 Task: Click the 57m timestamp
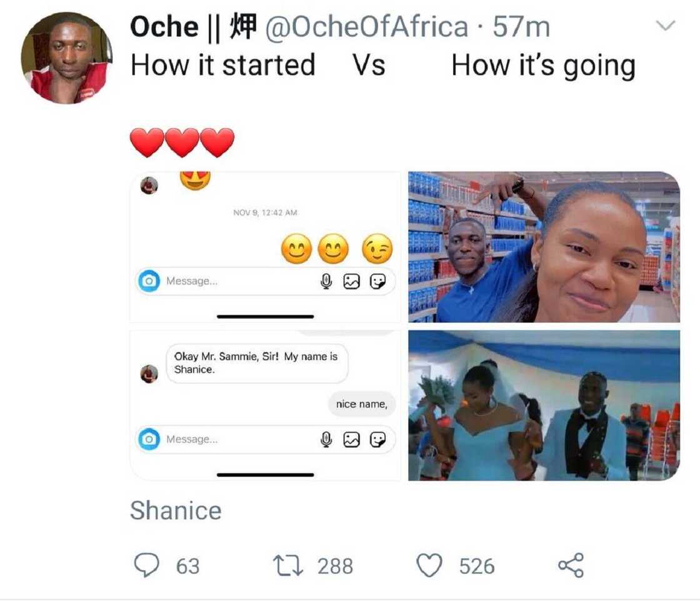click(x=521, y=27)
